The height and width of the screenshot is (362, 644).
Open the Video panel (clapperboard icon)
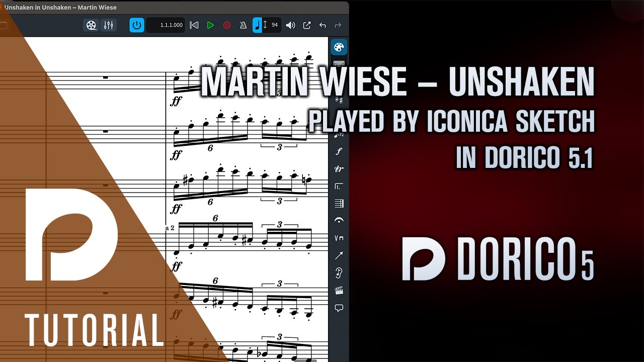(x=339, y=290)
